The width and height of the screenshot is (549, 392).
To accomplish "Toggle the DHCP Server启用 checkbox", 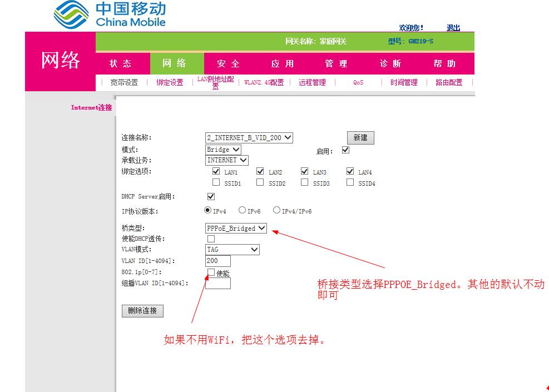I will 210,196.
